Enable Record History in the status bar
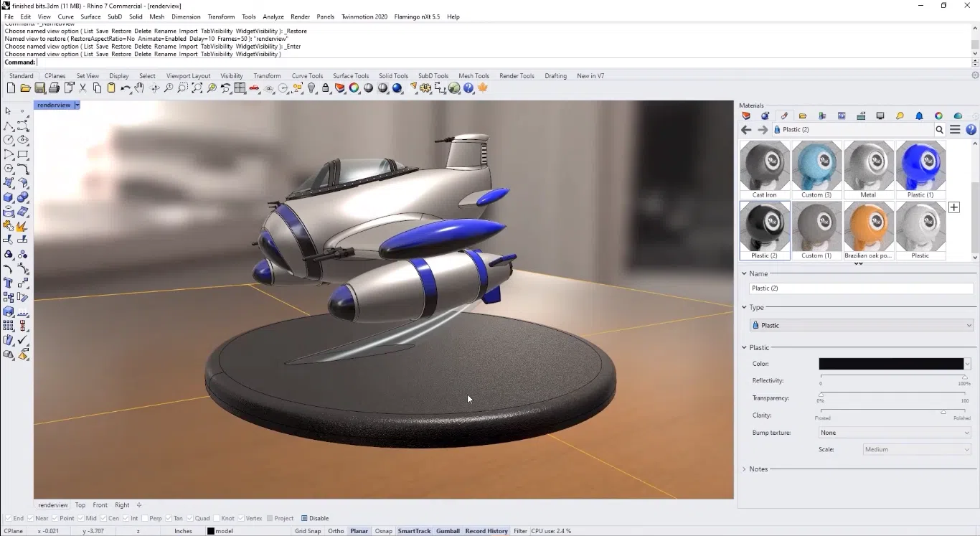Screen dimensions: 980x536 [486, 531]
